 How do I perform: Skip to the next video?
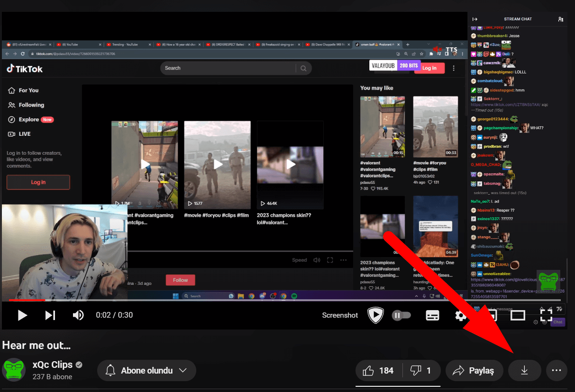[x=50, y=315]
